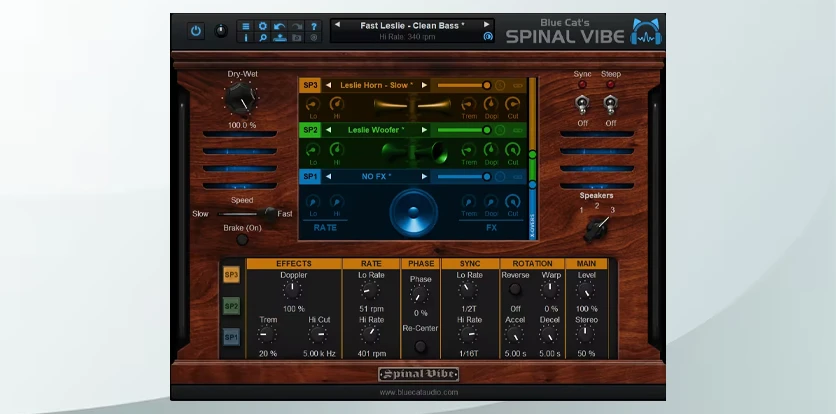Click the green X-Overs crossover handle
Screen dimensions: 836x414
coord(532,155)
